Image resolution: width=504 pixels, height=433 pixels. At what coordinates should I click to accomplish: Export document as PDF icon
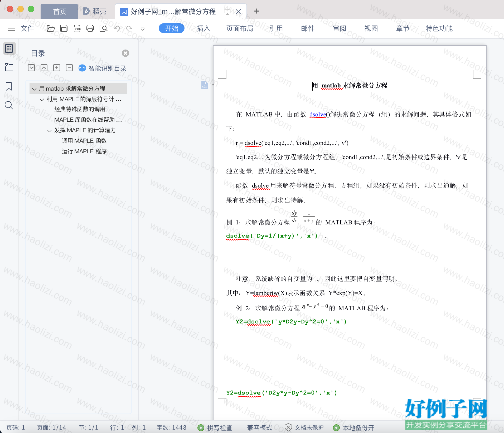[77, 28]
